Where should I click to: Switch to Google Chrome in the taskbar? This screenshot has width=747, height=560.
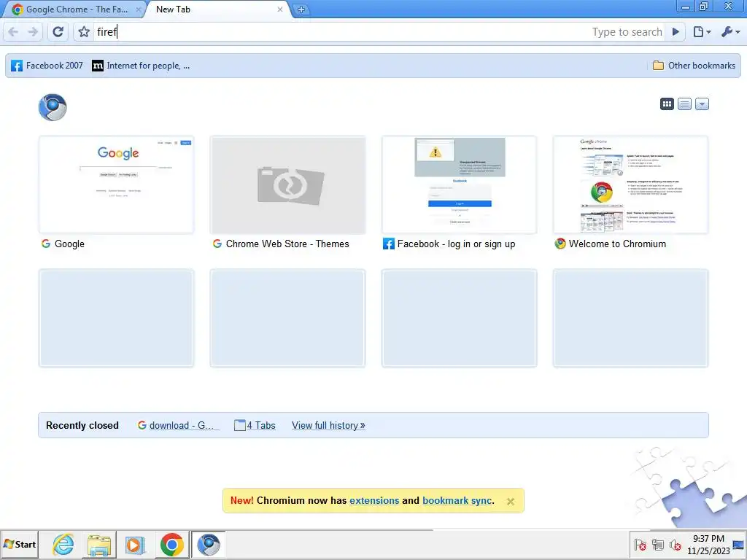[171, 544]
